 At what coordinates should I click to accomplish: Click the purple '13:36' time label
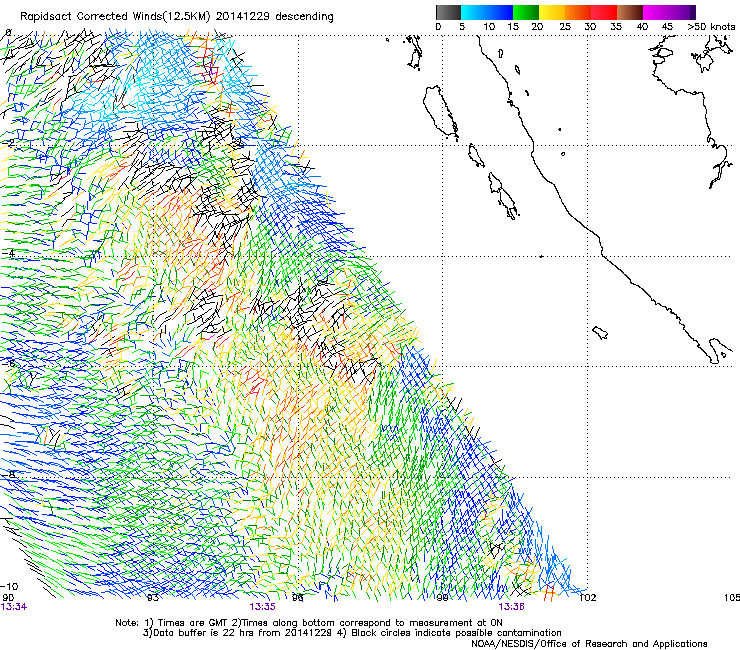pyautogui.click(x=512, y=607)
